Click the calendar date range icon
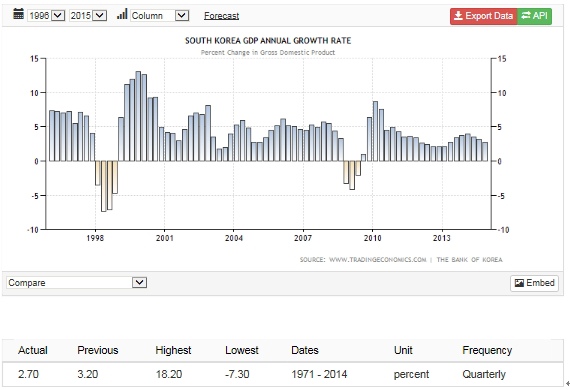This screenshot has width=570, height=390. [x=18, y=14]
